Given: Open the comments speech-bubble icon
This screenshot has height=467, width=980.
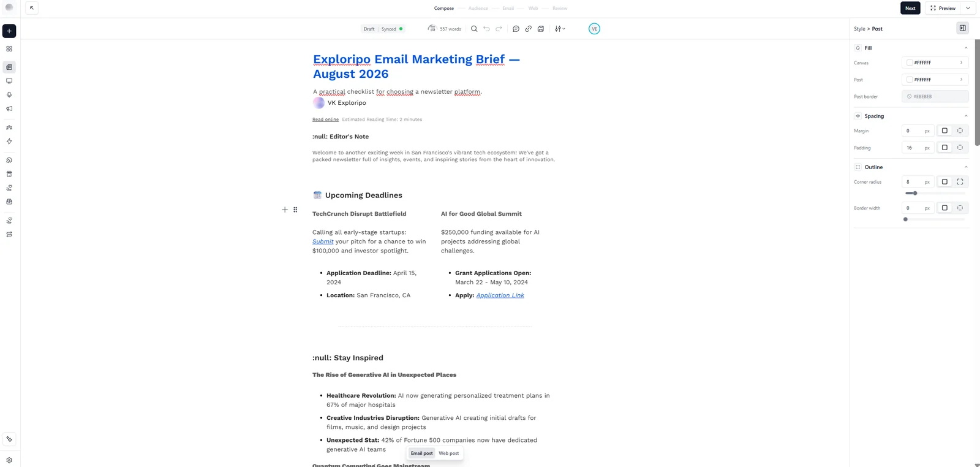Looking at the screenshot, I should tap(516, 29).
